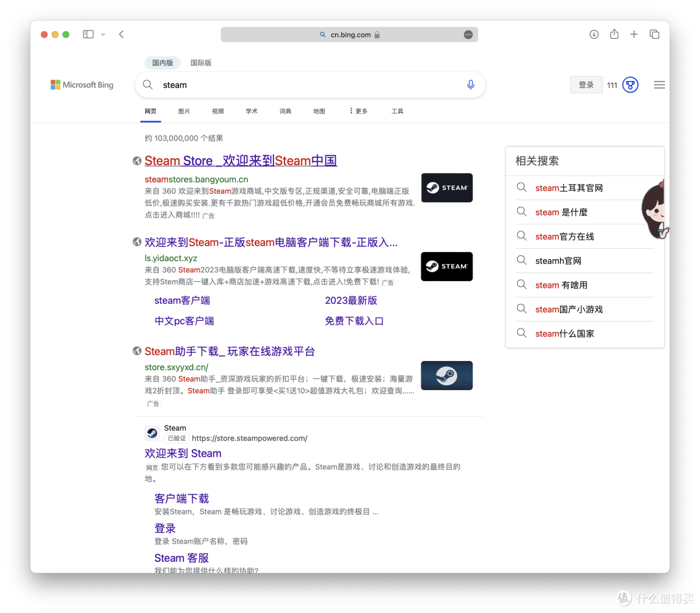Activate the microphone voice search icon
700x613 pixels.
coord(471,85)
